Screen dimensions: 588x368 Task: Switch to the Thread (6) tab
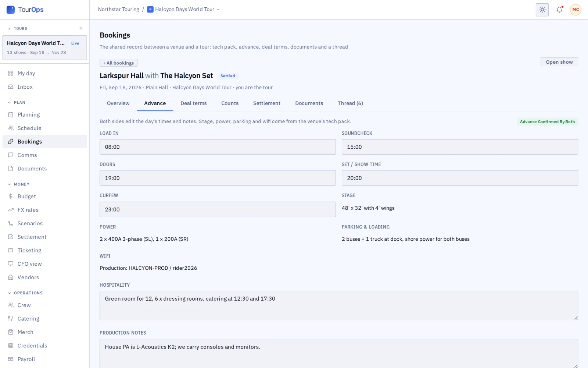click(x=350, y=103)
